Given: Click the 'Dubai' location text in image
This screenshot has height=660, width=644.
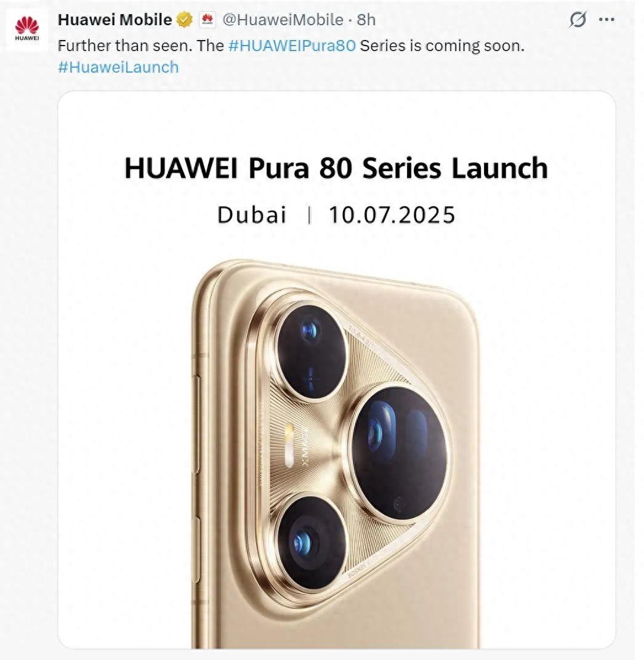Looking at the screenshot, I should pyautogui.click(x=252, y=214).
